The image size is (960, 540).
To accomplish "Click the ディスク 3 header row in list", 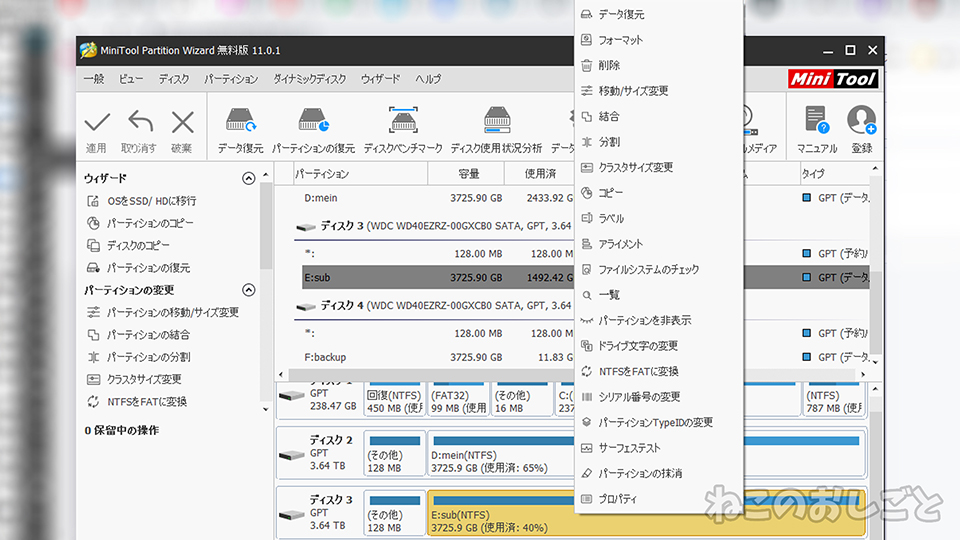I will tap(435, 226).
